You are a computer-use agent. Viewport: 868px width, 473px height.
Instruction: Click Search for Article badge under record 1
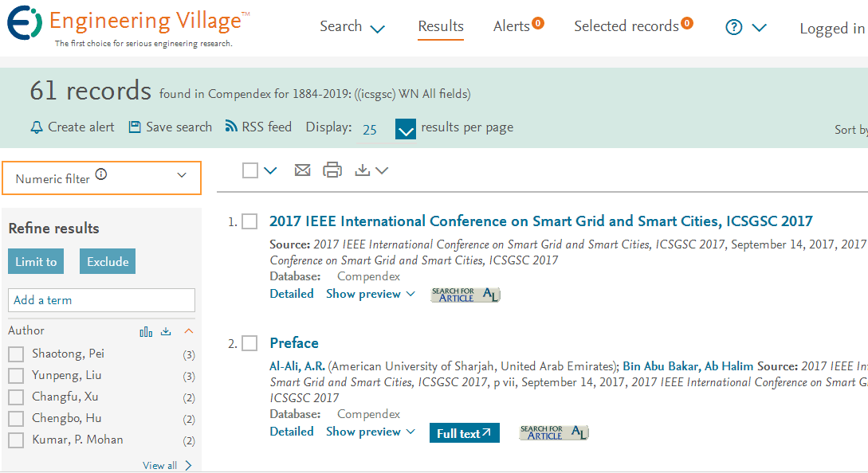[x=465, y=295]
